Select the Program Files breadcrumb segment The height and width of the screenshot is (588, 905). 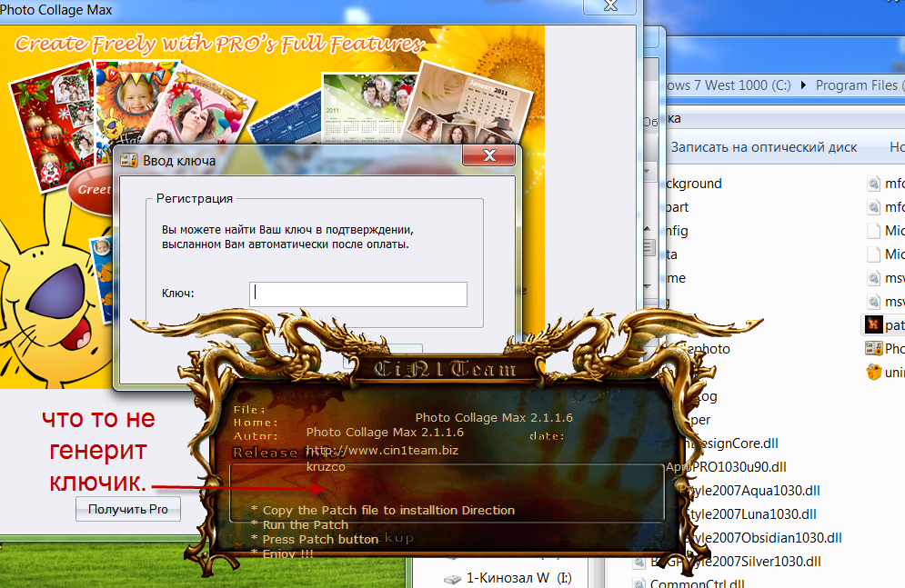click(x=857, y=85)
